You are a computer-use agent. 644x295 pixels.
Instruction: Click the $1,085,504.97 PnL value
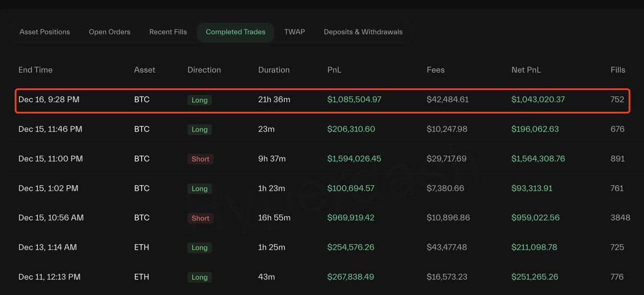354,100
